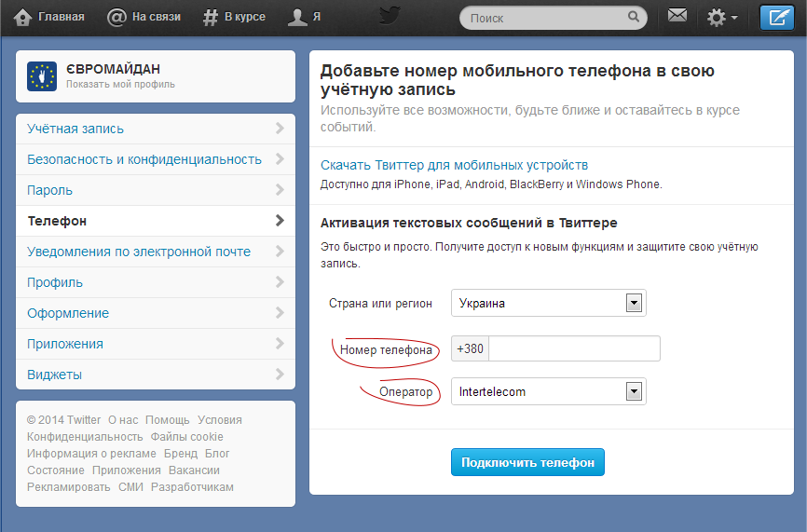807x532 pixels.
Task: Open Приложения settings
Action: point(156,344)
